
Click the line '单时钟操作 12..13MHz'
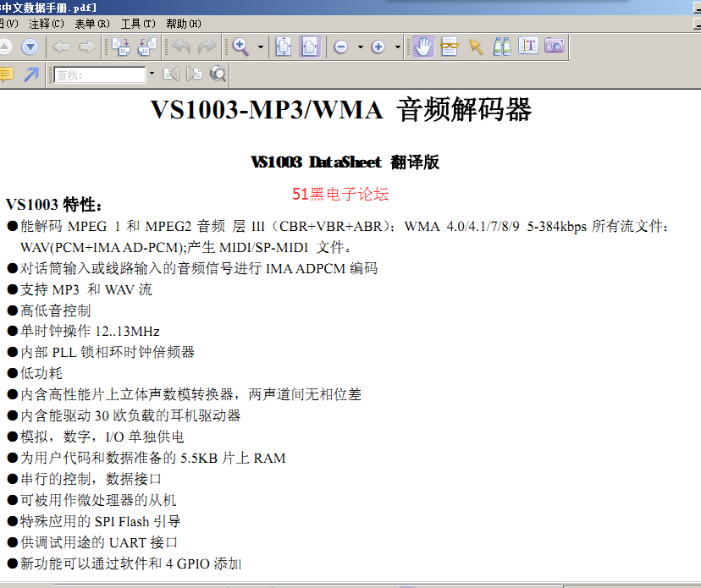[x=90, y=331]
